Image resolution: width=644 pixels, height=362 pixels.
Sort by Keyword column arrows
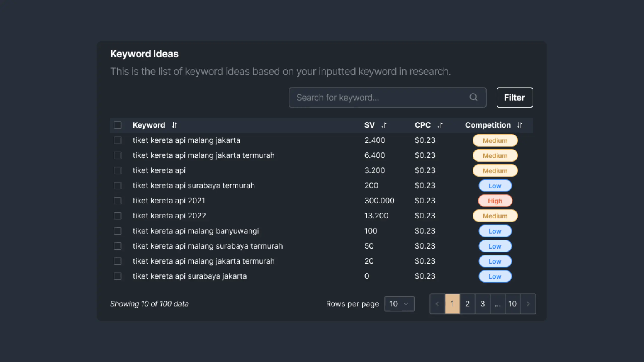(x=174, y=125)
